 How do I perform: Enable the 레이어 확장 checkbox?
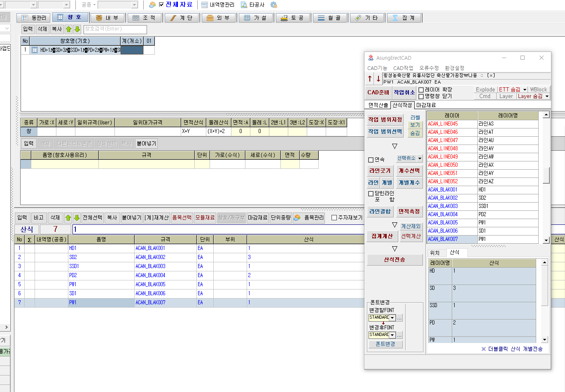tap(421, 90)
